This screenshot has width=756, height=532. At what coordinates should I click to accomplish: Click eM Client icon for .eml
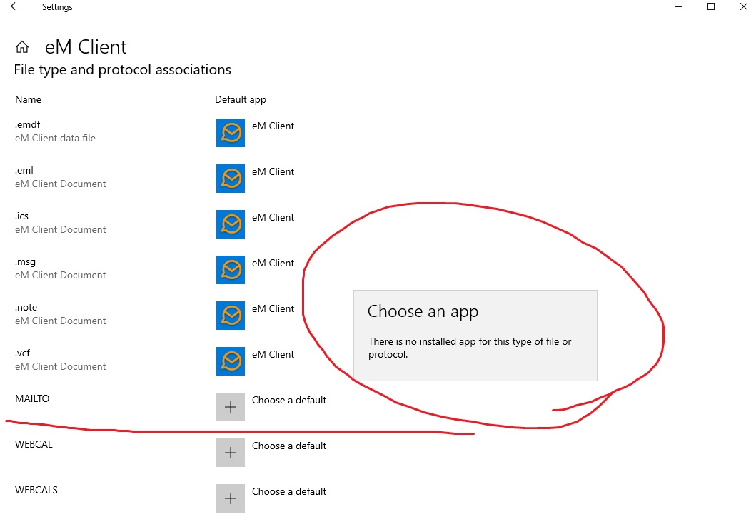coord(231,179)
